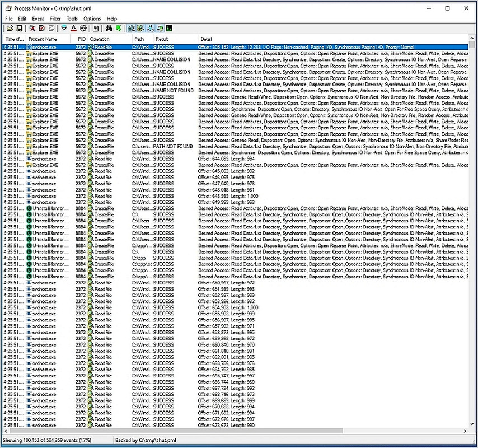This screenshot has height=448, width=478.
Task: Select the row with Offset 649,999, Length 968
Action: pyautogui.click(x=235, y=202)
